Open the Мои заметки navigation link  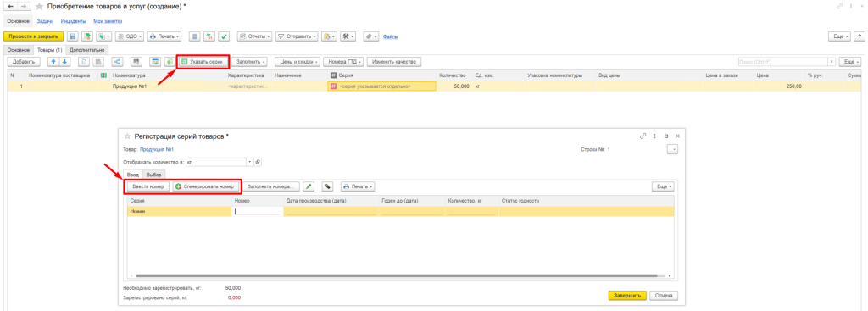point(108,21)
